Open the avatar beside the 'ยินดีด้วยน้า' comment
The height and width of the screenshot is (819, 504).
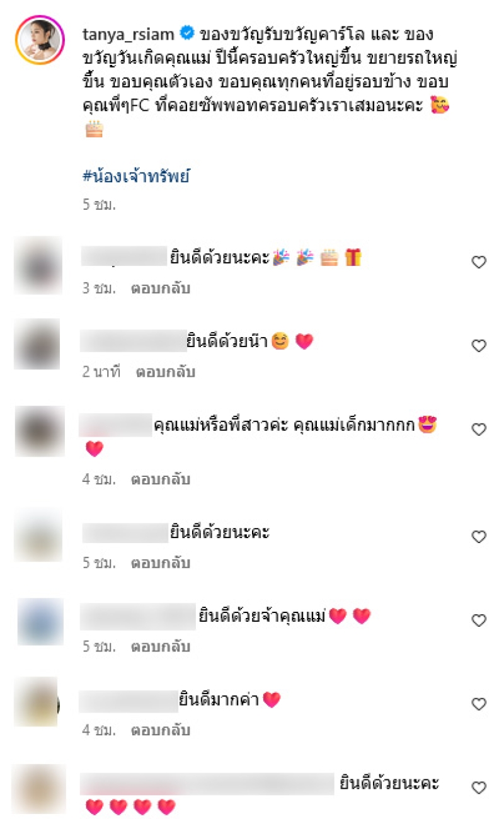coord(37,344)
